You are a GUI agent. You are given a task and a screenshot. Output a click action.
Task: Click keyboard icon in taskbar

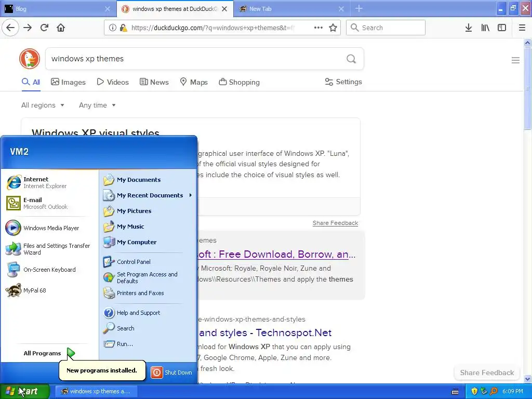coord(455,392)
